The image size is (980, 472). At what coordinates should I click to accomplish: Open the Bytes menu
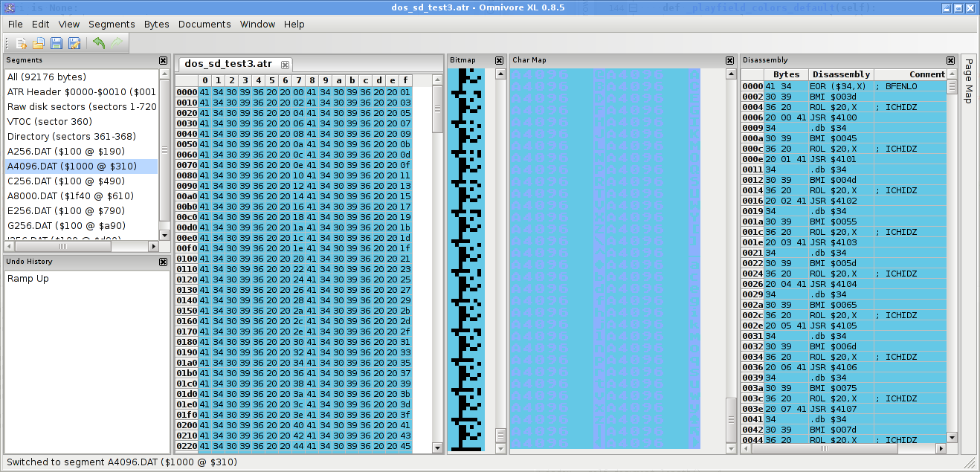[157, 24]
